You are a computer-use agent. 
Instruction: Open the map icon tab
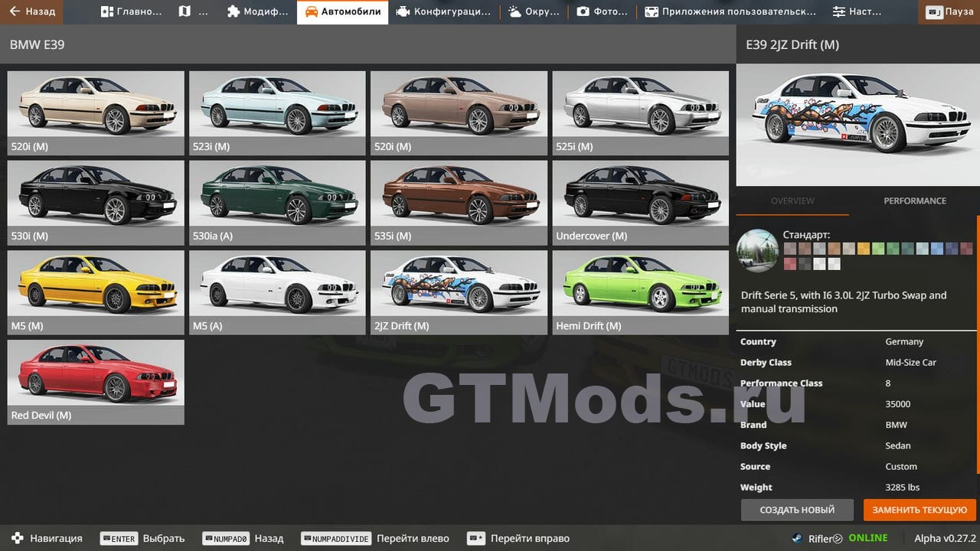click(x=192, y=12)
